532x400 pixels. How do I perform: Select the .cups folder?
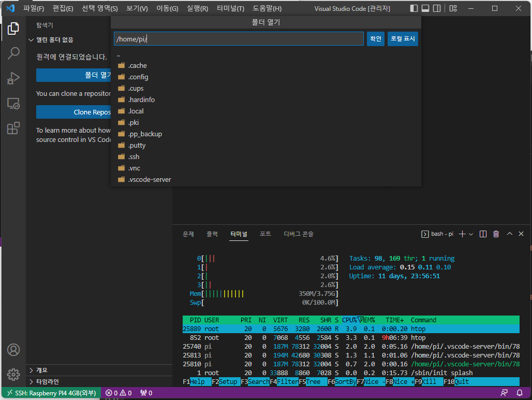click(x=266, y=88)
